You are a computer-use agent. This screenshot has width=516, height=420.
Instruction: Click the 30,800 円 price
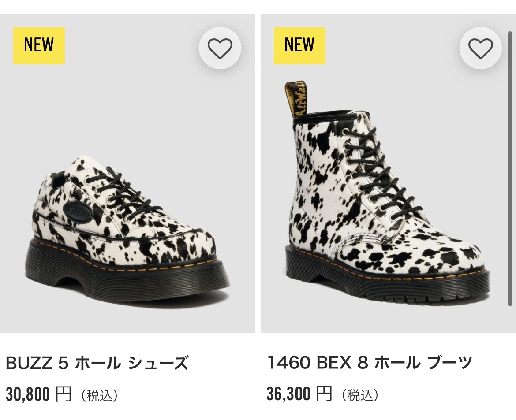[x=38, y=394]
